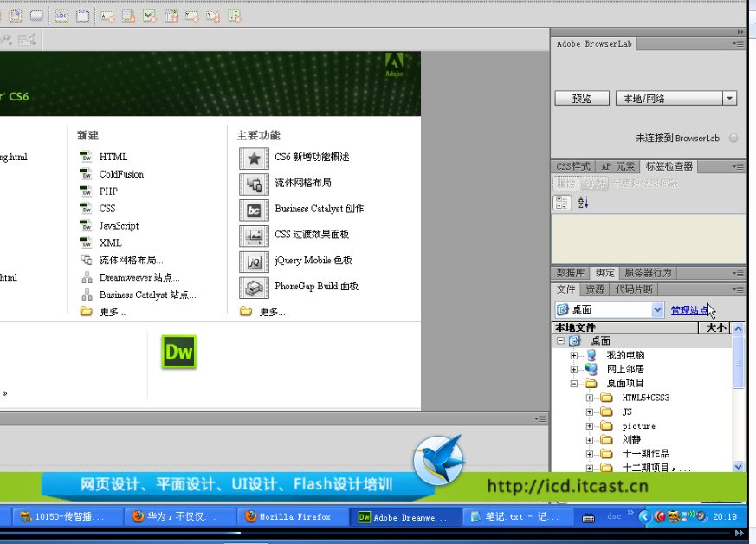Create a new Dreamweaver 站点

[139, 277]
